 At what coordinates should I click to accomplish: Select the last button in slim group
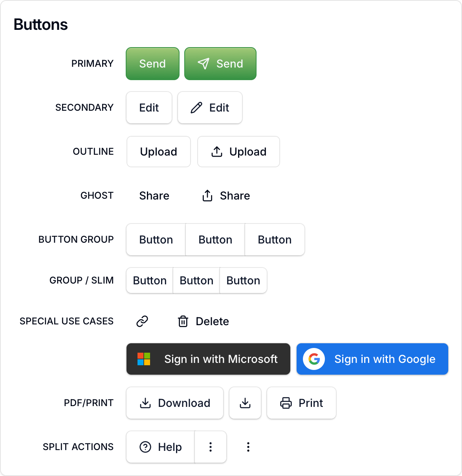point(243,280)
